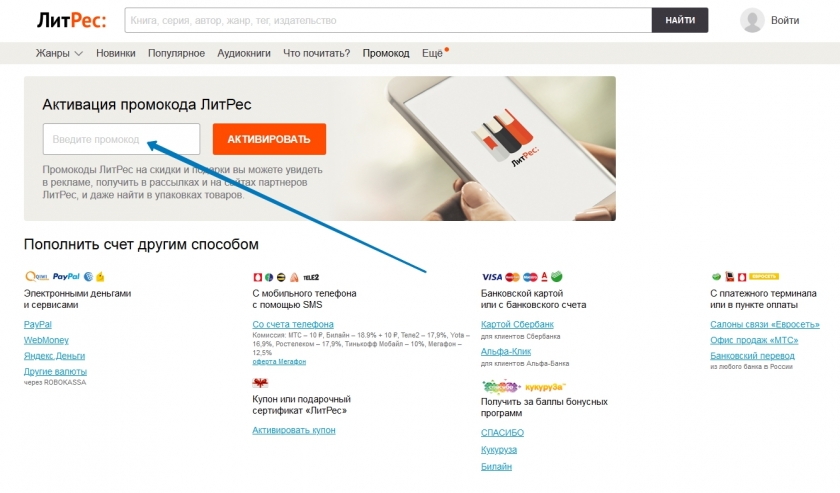Click the НАЙТИ search button
This screenshot has width=840, height=493.
680,20
